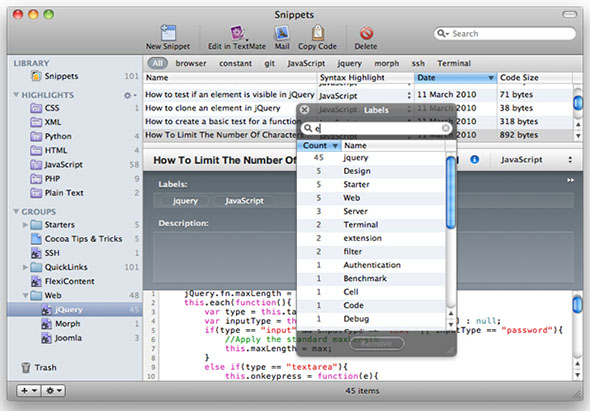Click the Name header in Labels panel
Image resolution: width=590 pixels, height=411 pixels.
tap(393, 146)
